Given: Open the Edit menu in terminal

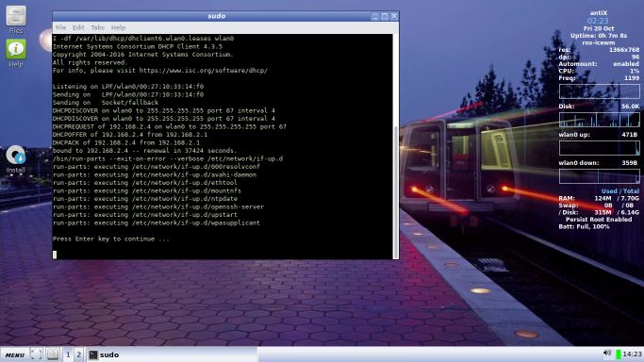Looking at the screenshot, I should (x=78, y=27).
